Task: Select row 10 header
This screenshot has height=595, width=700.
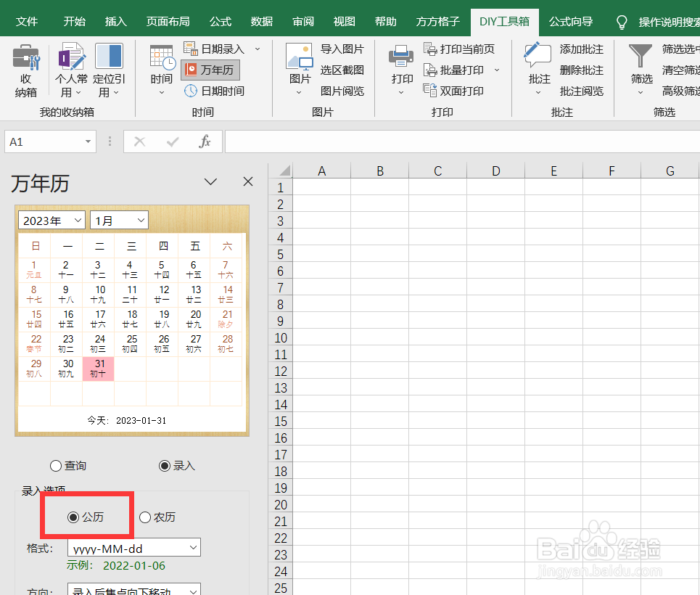Action: tap(280, 337)
